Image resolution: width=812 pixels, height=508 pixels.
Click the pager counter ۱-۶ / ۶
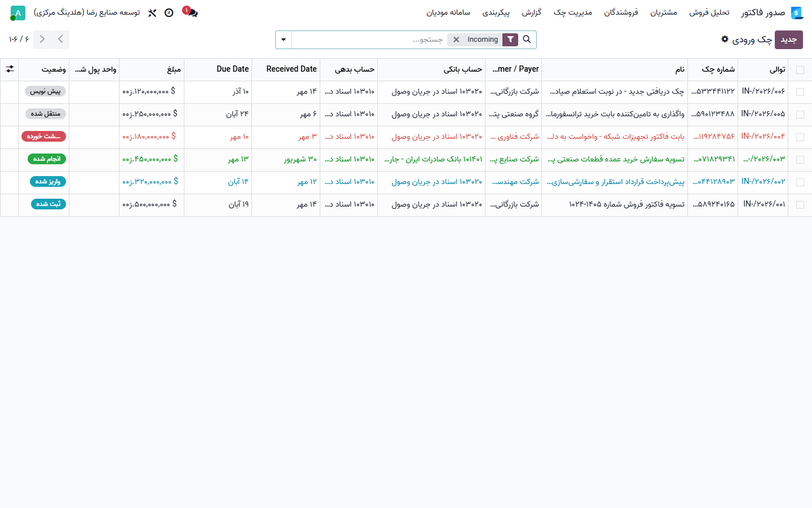coord(19,39)
